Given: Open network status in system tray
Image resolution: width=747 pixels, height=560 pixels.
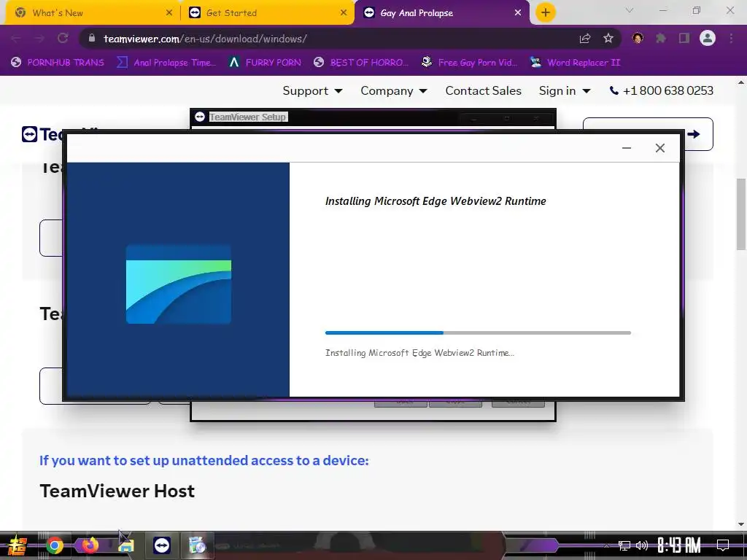Looking at the screenshot, I should (624, 545).
